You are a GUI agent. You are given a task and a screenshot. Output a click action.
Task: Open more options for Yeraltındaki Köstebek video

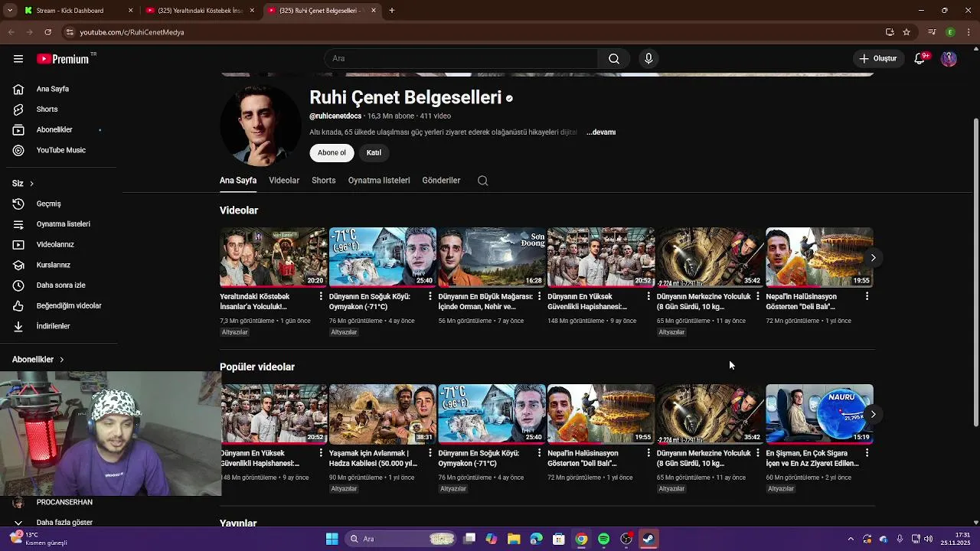point(321,296)
